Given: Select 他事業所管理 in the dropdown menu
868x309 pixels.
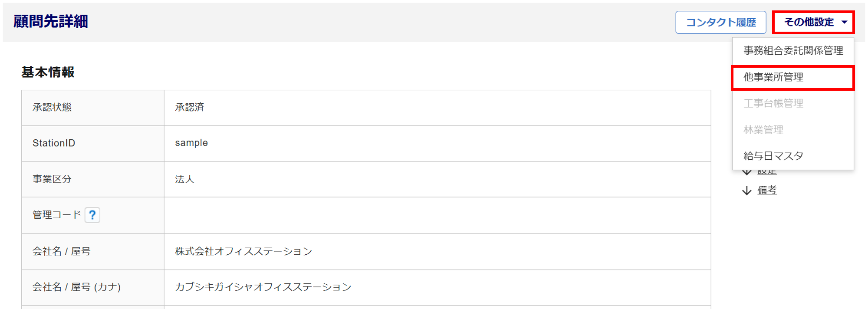Looking at the screenshot, I should pos(773,77).
